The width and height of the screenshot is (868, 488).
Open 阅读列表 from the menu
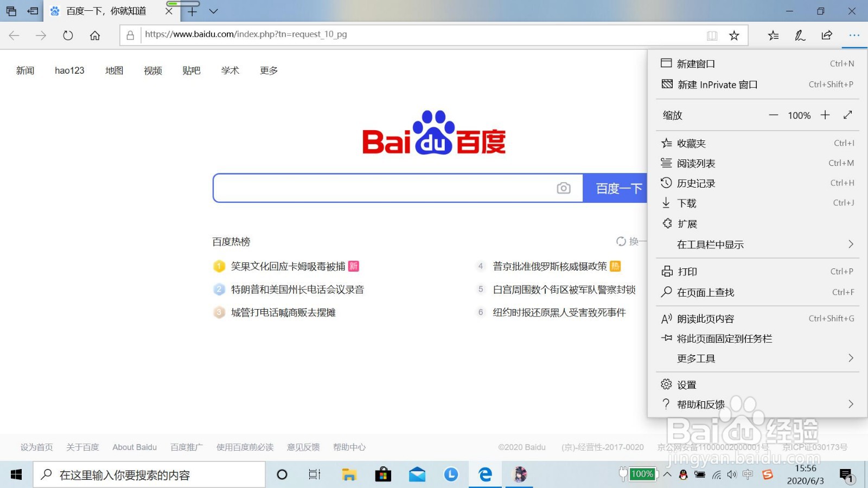pos(757,163)
